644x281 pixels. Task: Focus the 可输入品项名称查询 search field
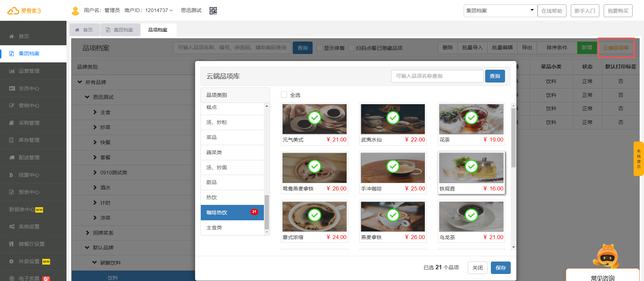pos(437,76)
